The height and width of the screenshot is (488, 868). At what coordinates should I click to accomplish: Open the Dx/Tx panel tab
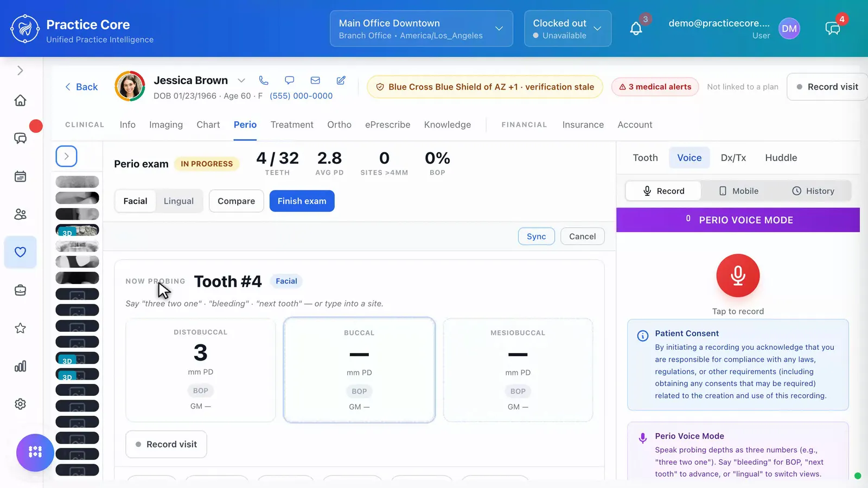click(733, 158)
